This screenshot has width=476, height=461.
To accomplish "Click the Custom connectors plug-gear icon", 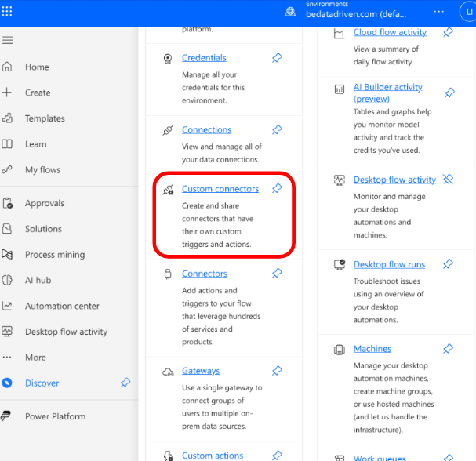I will [x=168, y=190].
